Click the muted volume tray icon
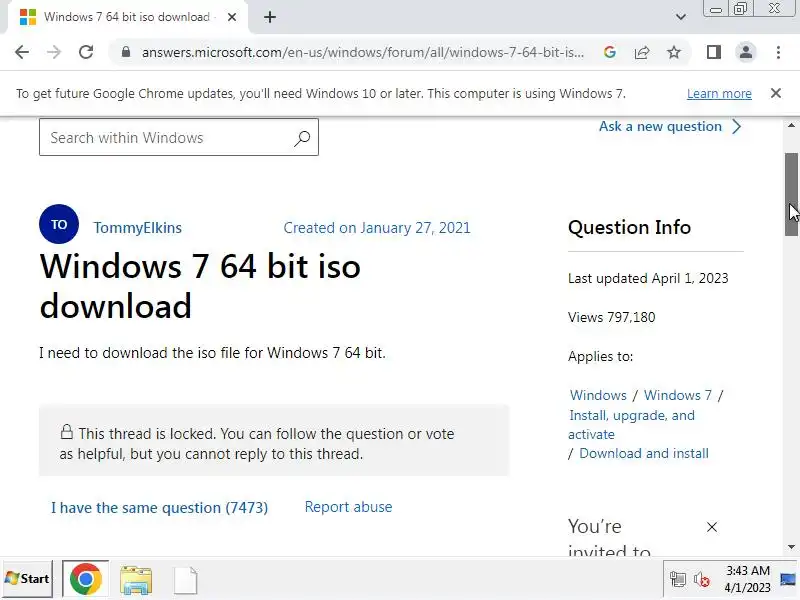The height and width of the screenshot is (600, 800). pyautogui.click(x=702, y=580)
